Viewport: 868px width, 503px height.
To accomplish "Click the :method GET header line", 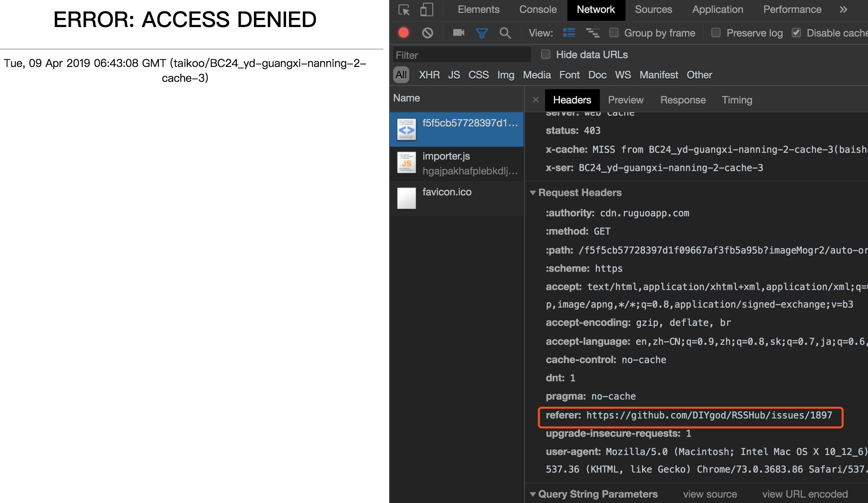I will click(x=578, y=231).
